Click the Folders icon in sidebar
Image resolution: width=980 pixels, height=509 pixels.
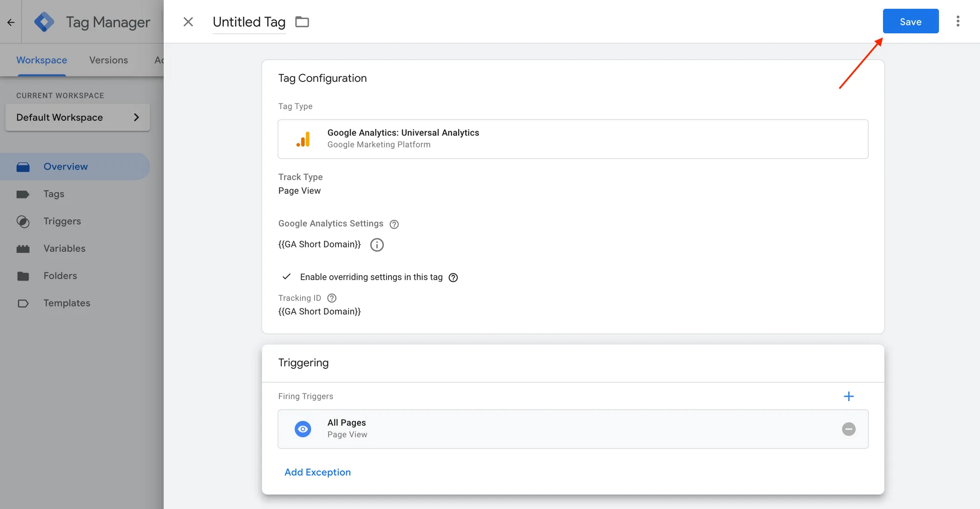click(23, 276)
